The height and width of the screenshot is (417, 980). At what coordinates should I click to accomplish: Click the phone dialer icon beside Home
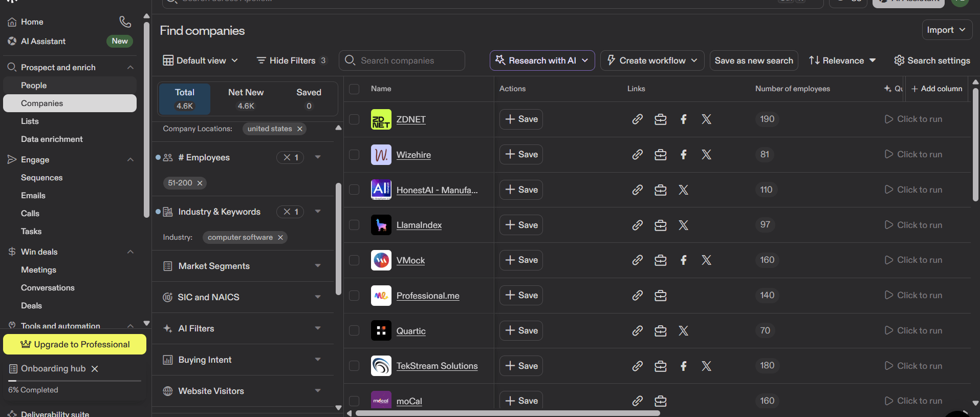[125, 22]
